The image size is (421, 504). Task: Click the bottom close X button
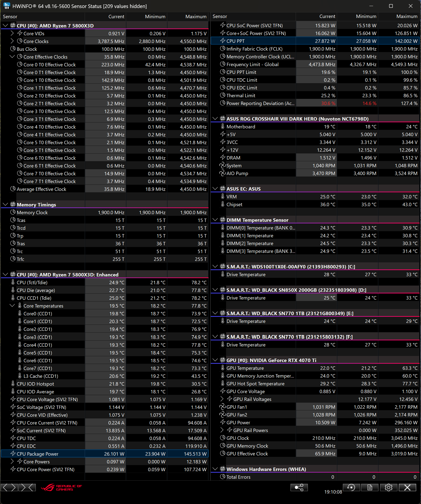pyautogui.click(x=407, y=487)
